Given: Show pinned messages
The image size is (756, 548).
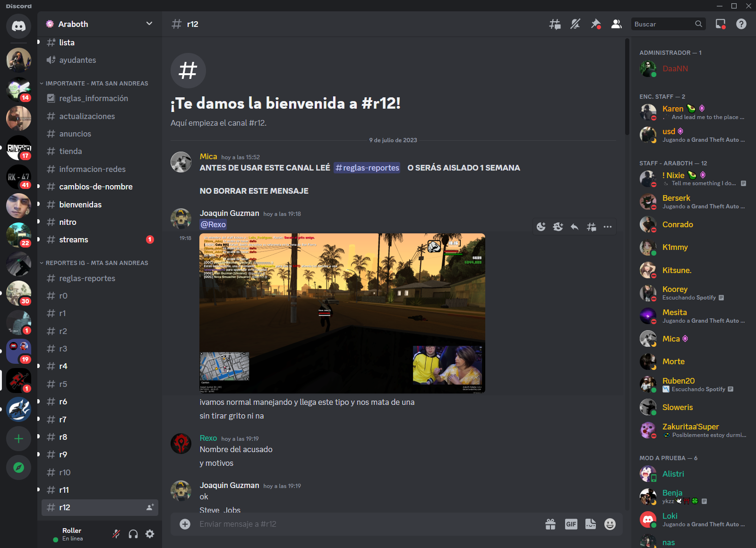Looking at the screenshot, I should (x=596, y=24).
